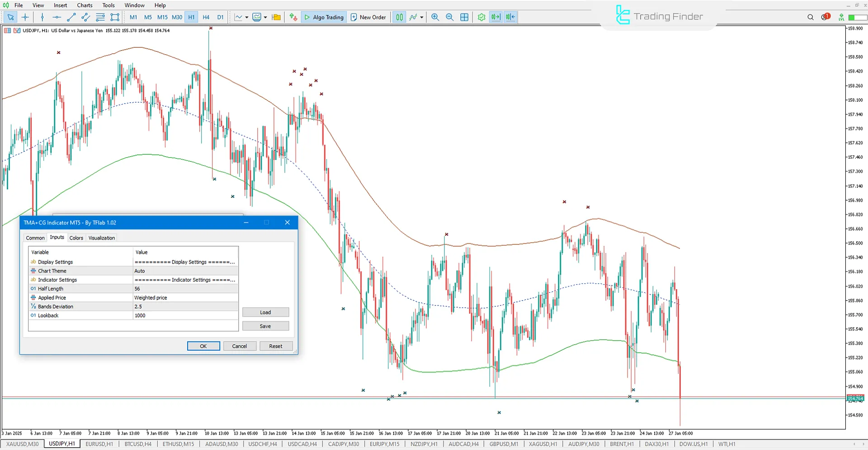Image resolution: width=868 pixels, height=450 pixels.
Task: Activate the Trendline drawing tool
Action: [71, 17]
